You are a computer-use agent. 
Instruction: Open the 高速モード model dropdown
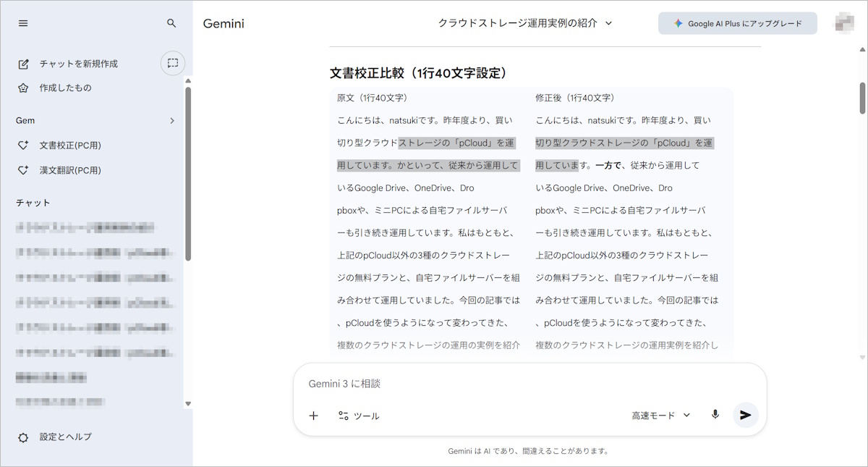660,416
